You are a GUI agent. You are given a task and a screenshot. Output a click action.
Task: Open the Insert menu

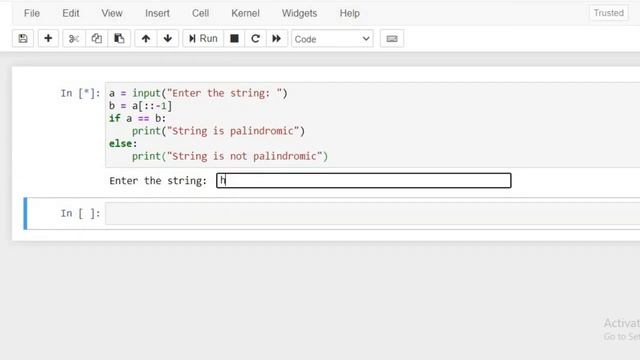coord(157,13)
